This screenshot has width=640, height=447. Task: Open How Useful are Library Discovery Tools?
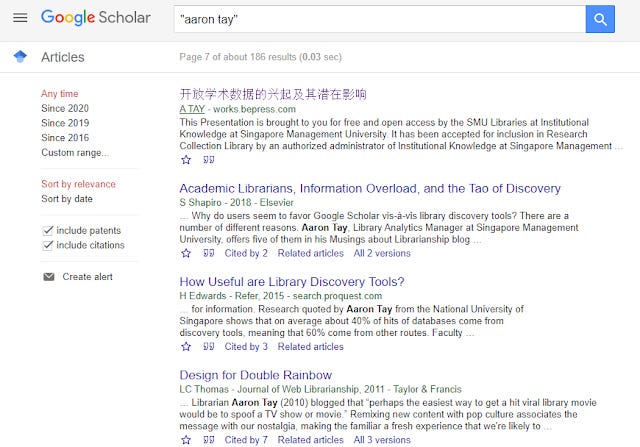pos(292,282)
